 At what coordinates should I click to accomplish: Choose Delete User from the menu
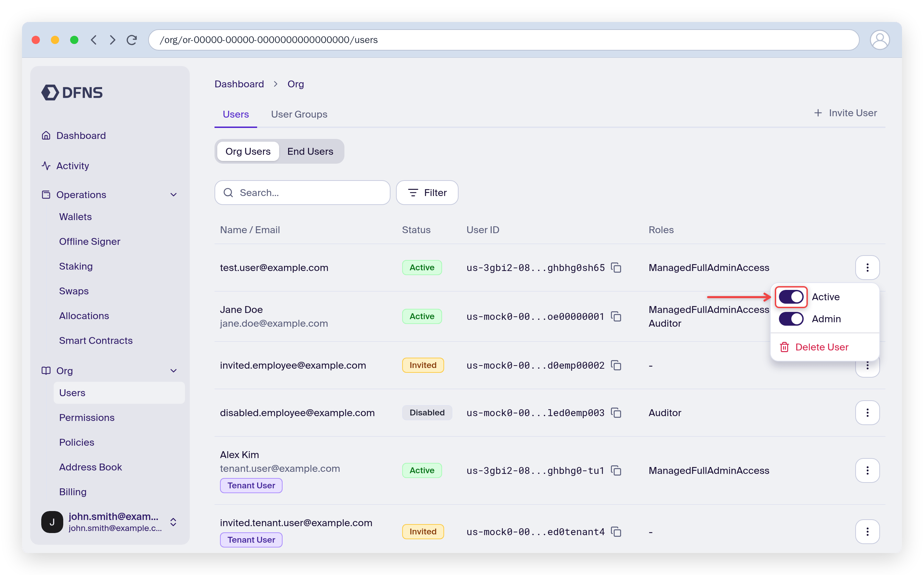814,347
